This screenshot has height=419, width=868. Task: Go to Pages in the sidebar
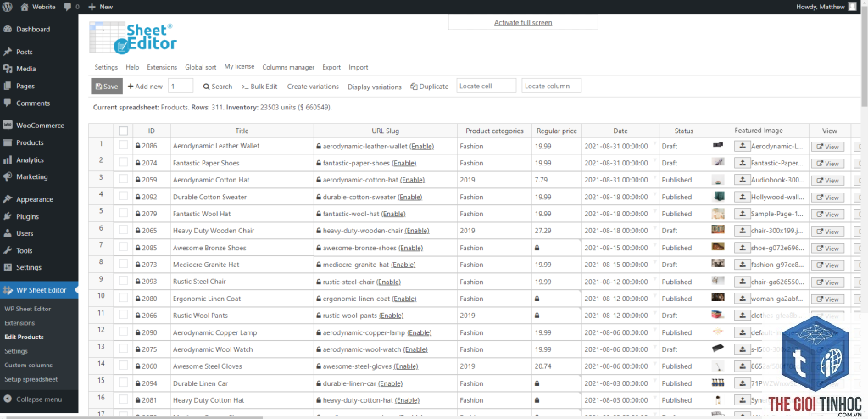(x=39, y=86)
